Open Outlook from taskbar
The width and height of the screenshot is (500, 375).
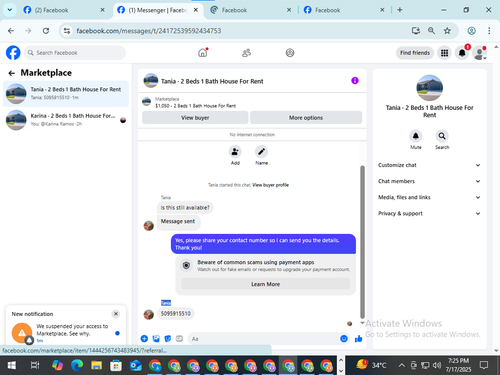[135, 365]
